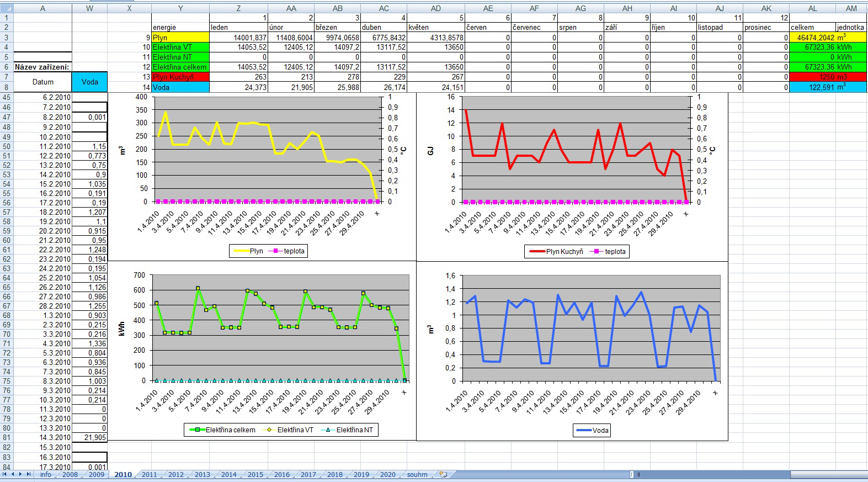
Task: Open the souhrn summary sheet tab
Action: coord(418,474)
